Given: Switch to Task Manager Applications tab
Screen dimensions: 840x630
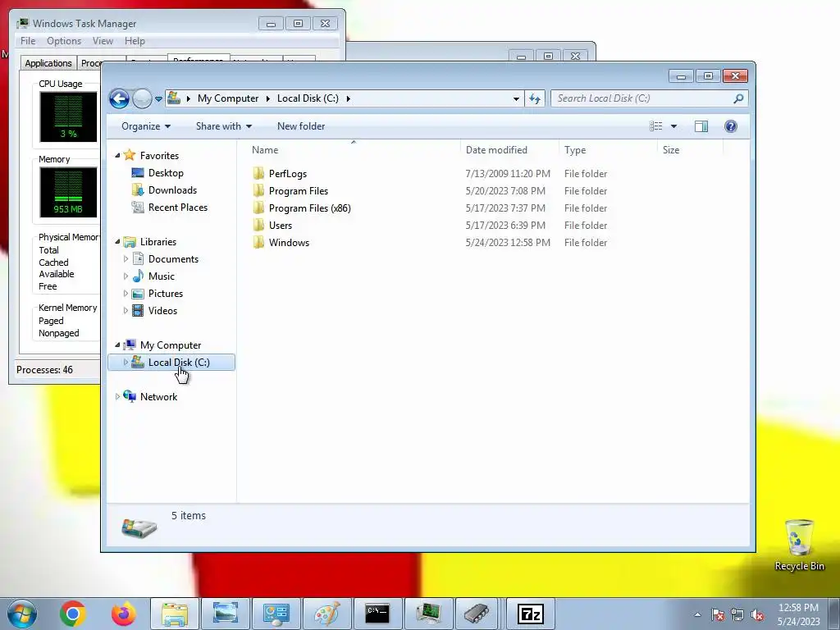Looking at the screenshot, I should [x=48, y=63].
